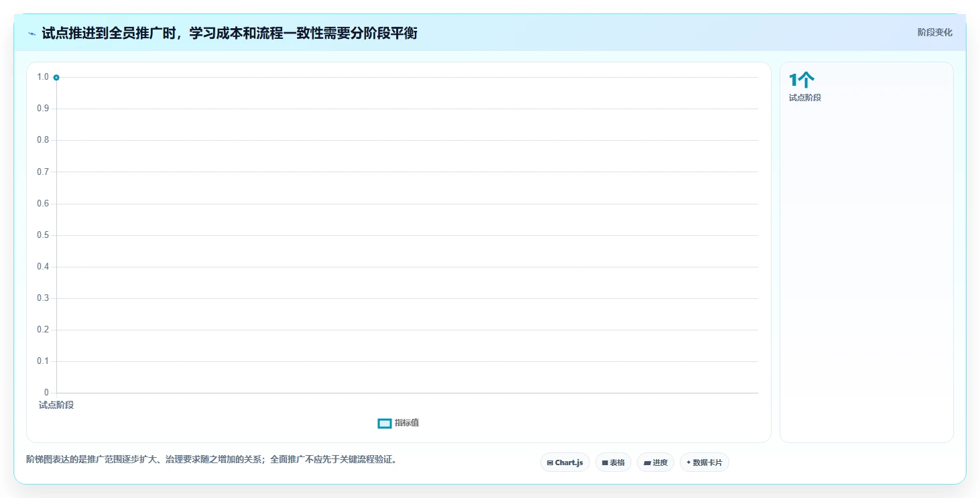Click the 表格 tag icon

pyautogui.click(x=605, y=462)
